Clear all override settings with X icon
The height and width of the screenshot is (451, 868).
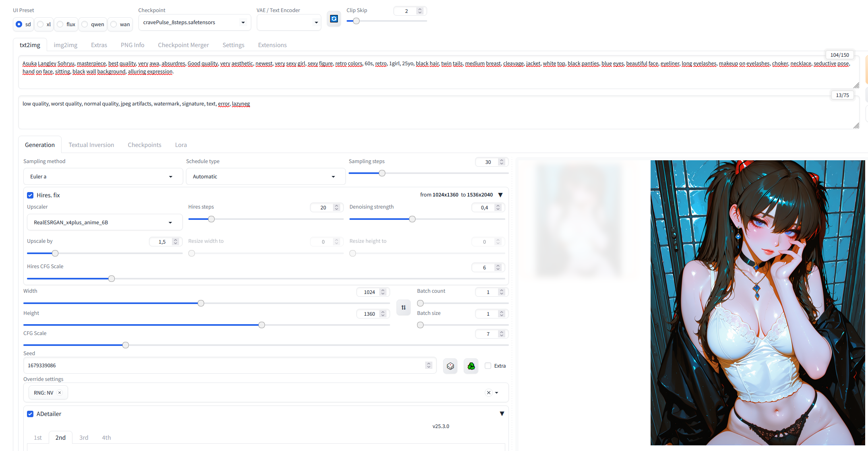pyautogui.click(x=488, y=393)
